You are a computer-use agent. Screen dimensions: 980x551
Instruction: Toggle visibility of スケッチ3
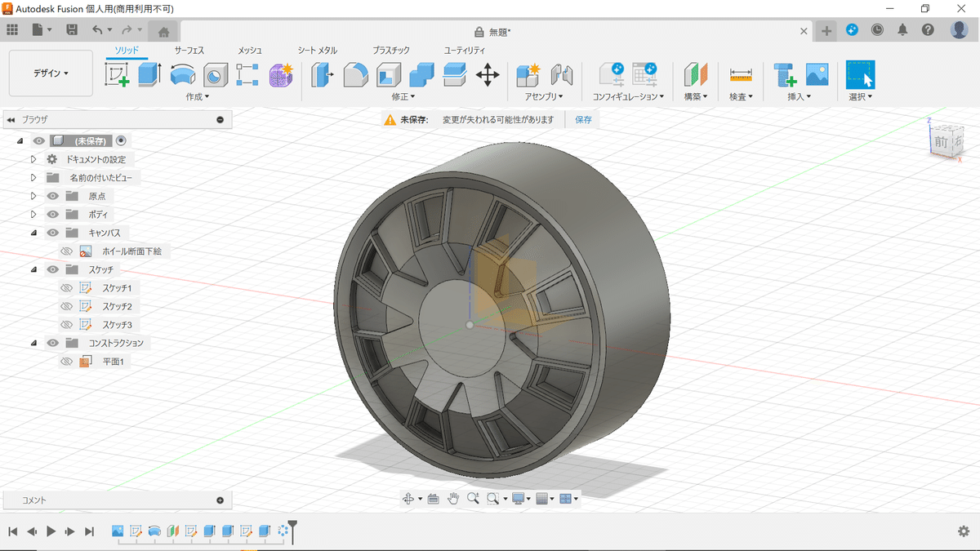[67, 325]
